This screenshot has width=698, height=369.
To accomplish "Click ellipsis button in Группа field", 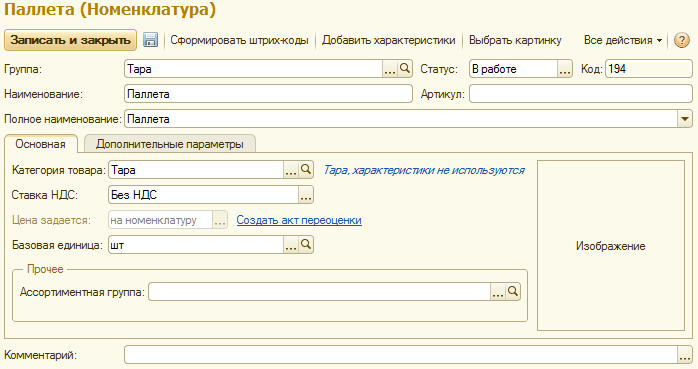I will tap(390, 69).
